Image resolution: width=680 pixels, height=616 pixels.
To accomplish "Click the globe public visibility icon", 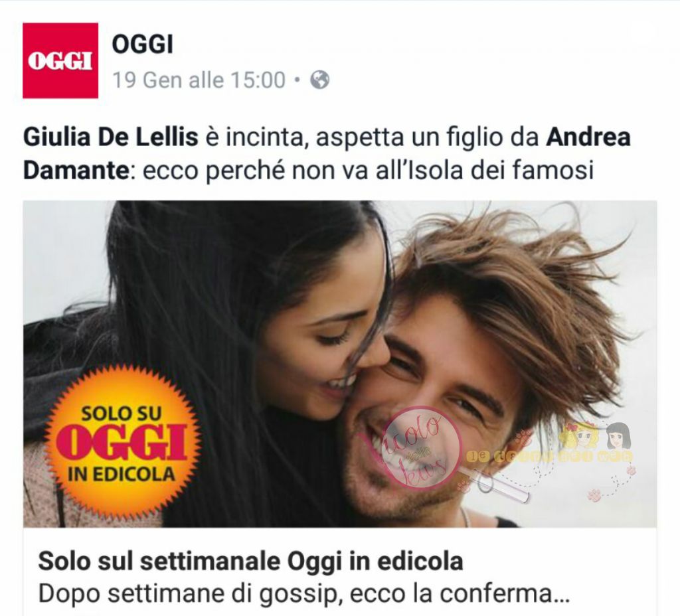I will click(x=320, y=80).
